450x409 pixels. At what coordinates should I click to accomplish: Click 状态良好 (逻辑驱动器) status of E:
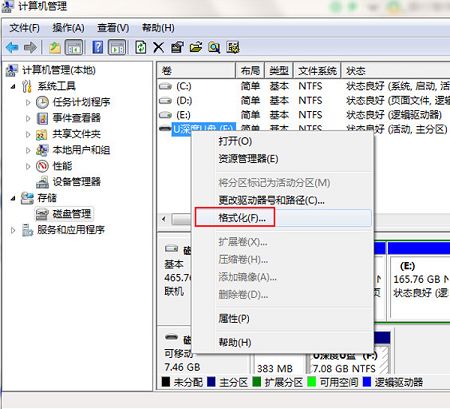pos(394,115)
